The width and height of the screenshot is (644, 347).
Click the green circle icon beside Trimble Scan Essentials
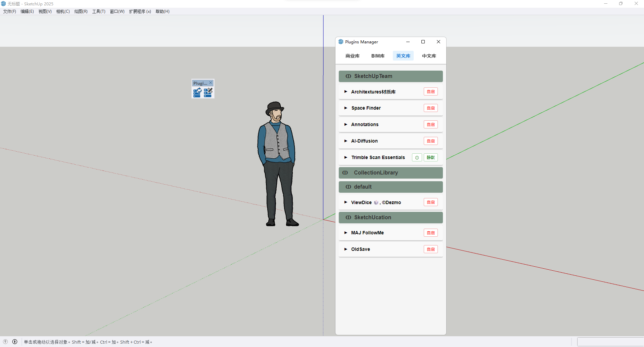point(417,157)
